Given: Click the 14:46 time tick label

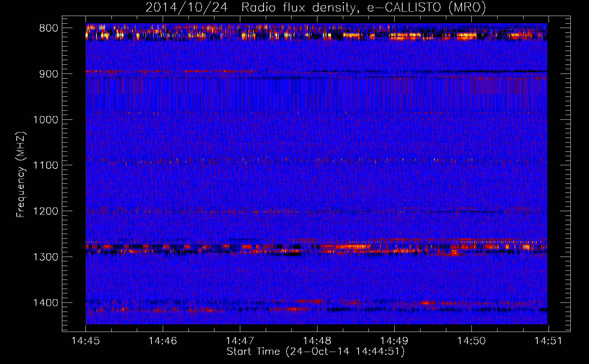Looking at the screenshot, I should pyautogui.click(x=163, y=341).
